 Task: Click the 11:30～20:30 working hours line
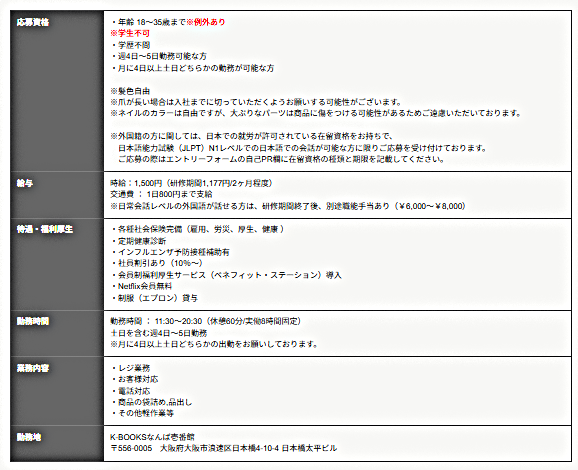click(206, 321)
